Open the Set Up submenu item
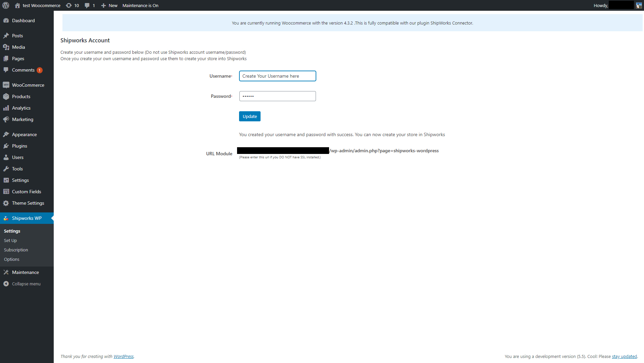Viewport: 644px width, 363px height. pyautogui.click(x=10, y=240)
